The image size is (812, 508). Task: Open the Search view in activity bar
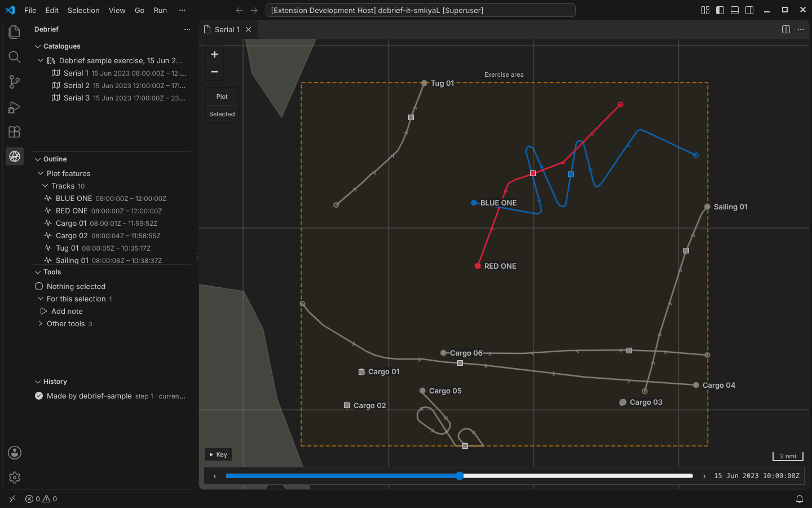click(15, 57)
